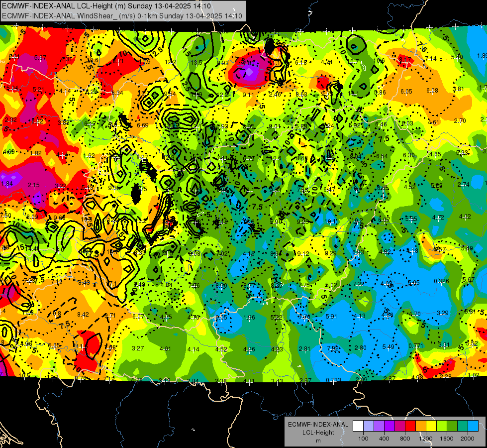Image resolution: width=487 pixels, height=448 pixels.
Task: Click the grid value '3.27'
Action: pos(138,348)
